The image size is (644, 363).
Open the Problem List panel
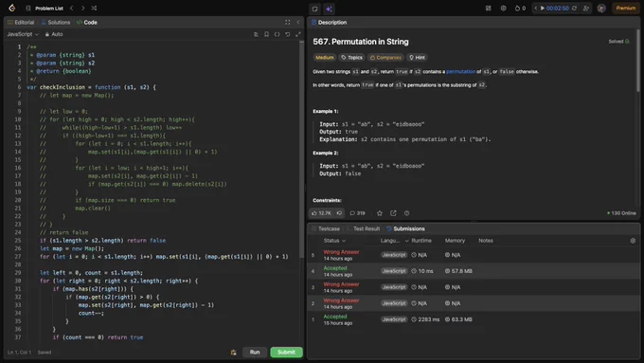point(45,9)
